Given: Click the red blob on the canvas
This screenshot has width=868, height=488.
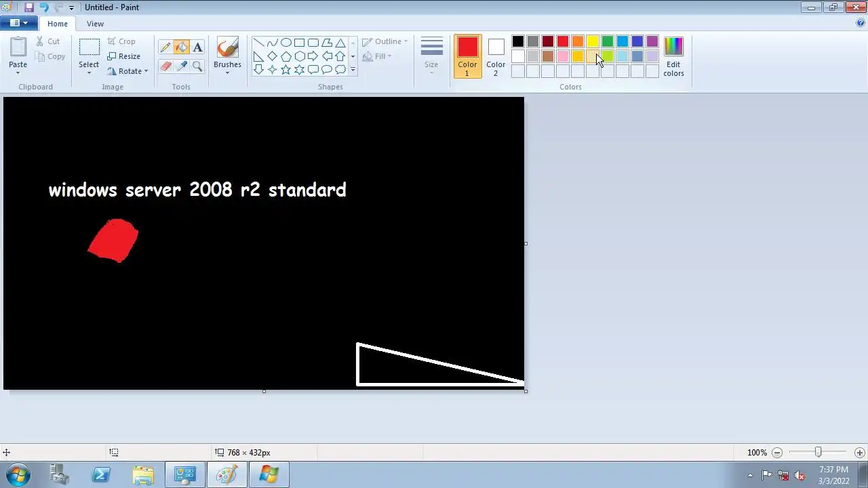Looking at the screenshot, I should point(113,240).
